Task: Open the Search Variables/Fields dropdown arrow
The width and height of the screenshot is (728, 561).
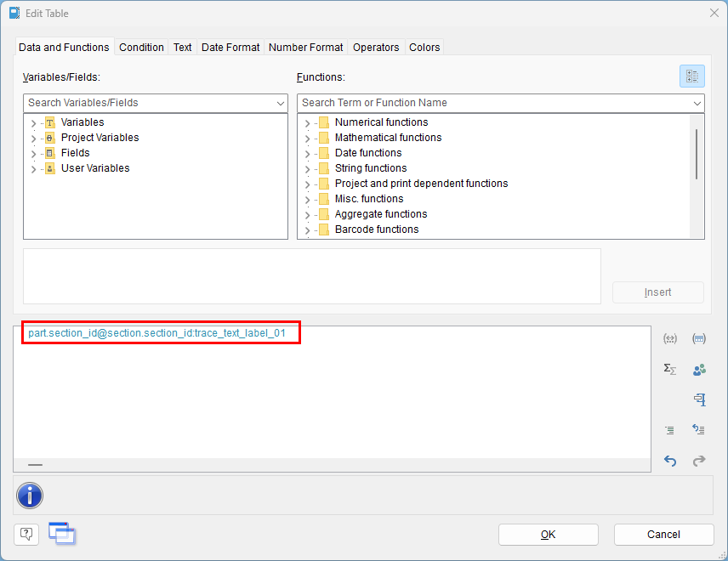Action: [281, 103]
